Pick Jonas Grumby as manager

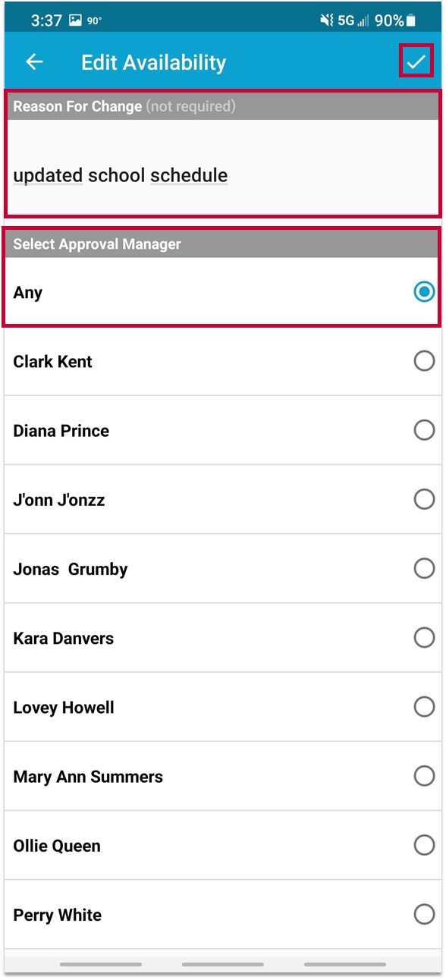point(425,568)
